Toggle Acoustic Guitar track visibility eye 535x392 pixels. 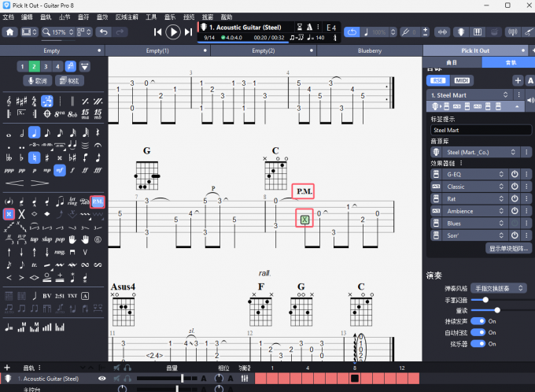101,379
